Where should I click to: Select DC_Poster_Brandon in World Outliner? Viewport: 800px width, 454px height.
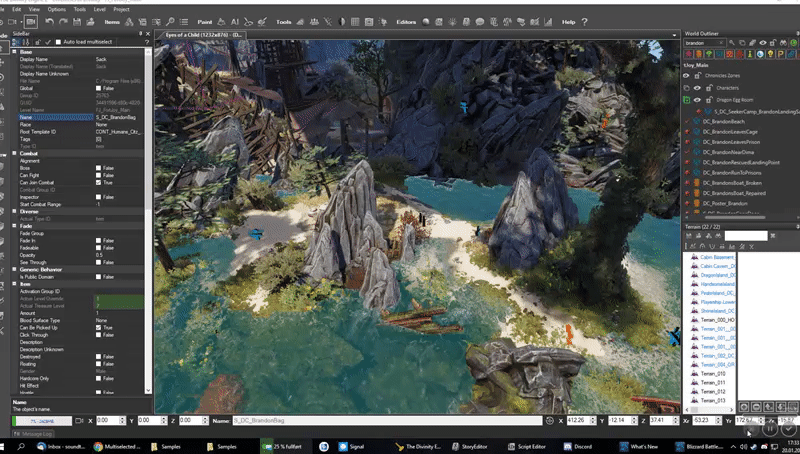725,203
